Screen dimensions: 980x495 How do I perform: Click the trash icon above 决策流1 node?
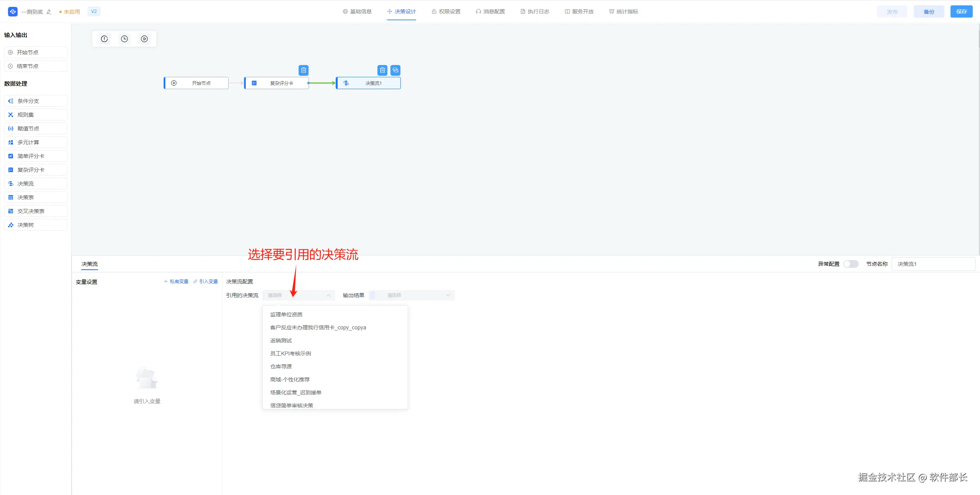(x=382, y=70)
